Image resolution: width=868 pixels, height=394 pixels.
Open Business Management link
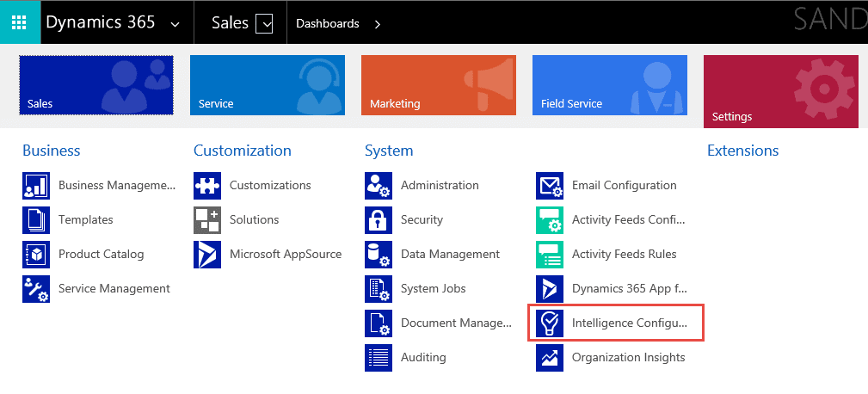[x=117, y=185]
